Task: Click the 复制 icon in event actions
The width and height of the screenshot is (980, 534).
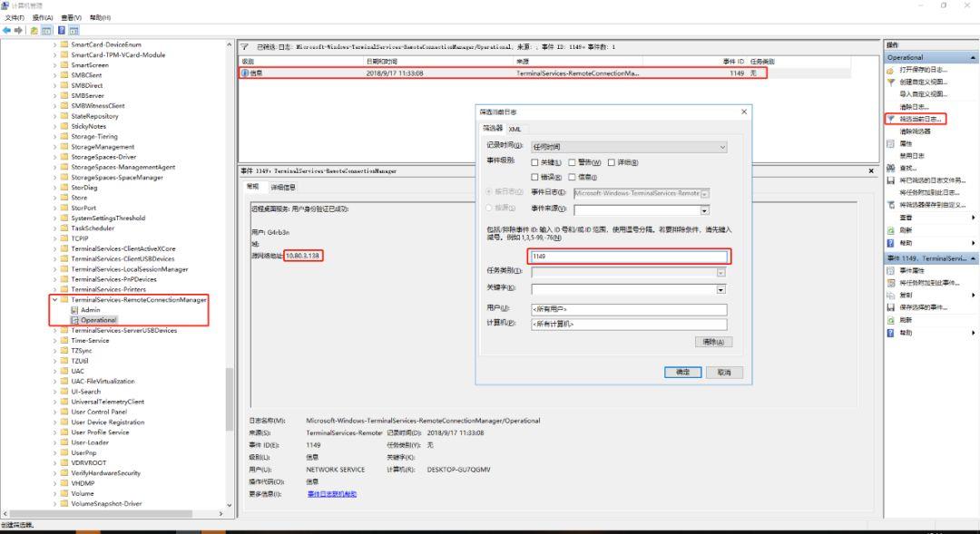Action: tap(891, 295)
